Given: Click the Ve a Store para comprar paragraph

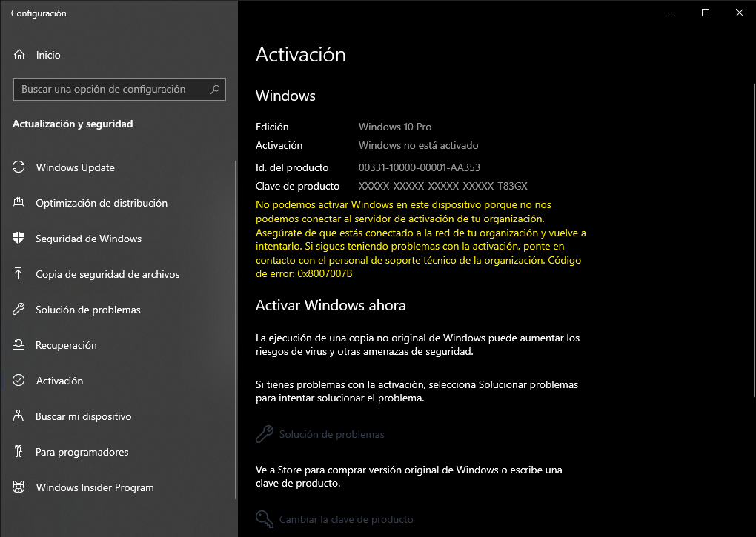Looking at the screenshot, I should pyautogui.click(x=409, y=476).
